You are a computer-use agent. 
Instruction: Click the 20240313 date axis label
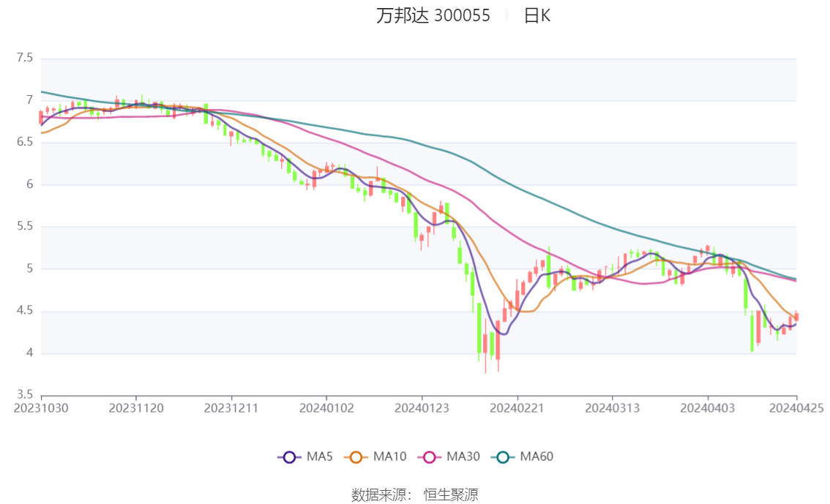click(613, 408)
